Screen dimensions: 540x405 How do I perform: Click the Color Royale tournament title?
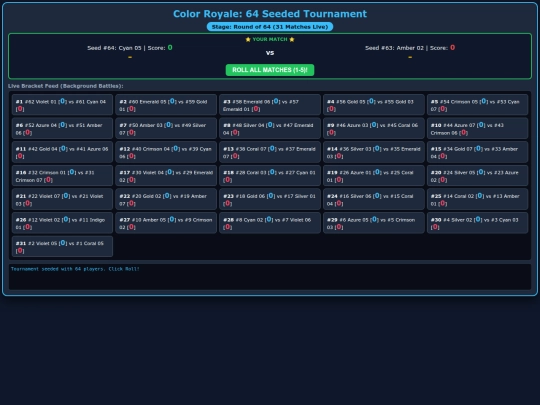click(270, 14)
